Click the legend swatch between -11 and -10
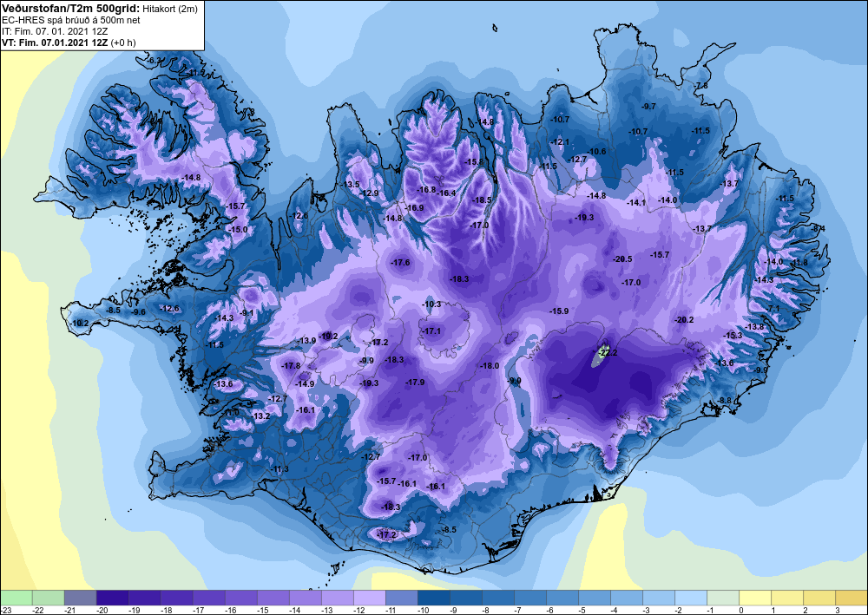 coord(402,598)
